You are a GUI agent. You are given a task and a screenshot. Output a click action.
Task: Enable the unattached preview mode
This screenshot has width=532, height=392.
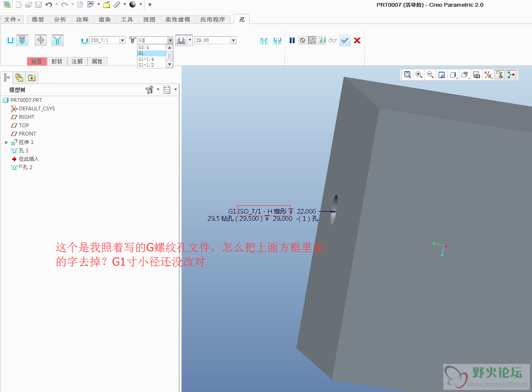(312, 40)
